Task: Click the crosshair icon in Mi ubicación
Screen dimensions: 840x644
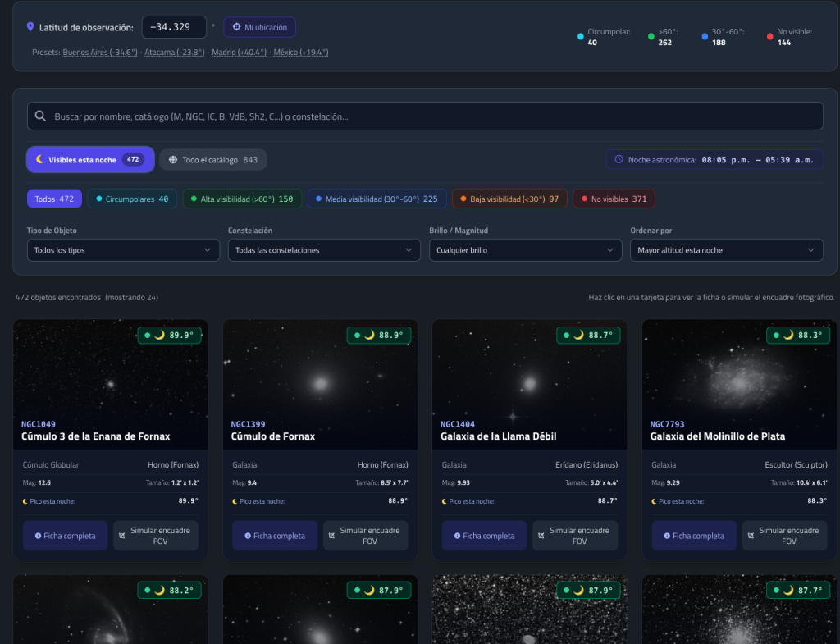Action: point(236,27)
